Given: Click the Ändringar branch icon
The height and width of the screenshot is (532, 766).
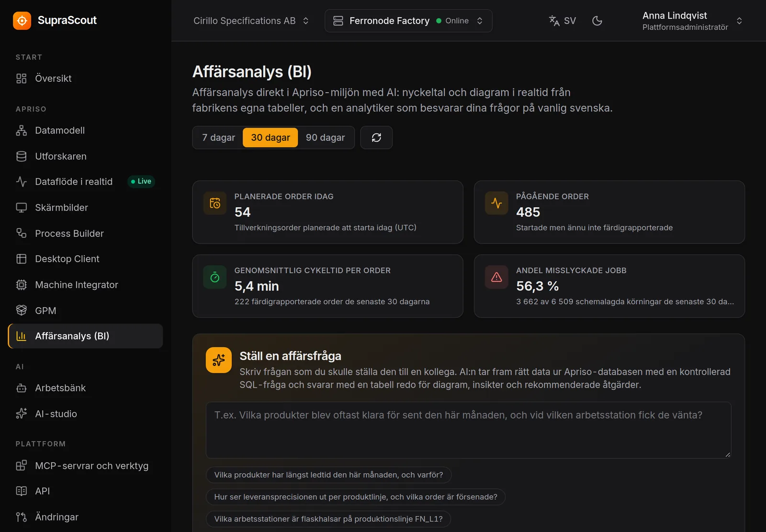Looking at the screenshot, I should (x=22, y=517).
